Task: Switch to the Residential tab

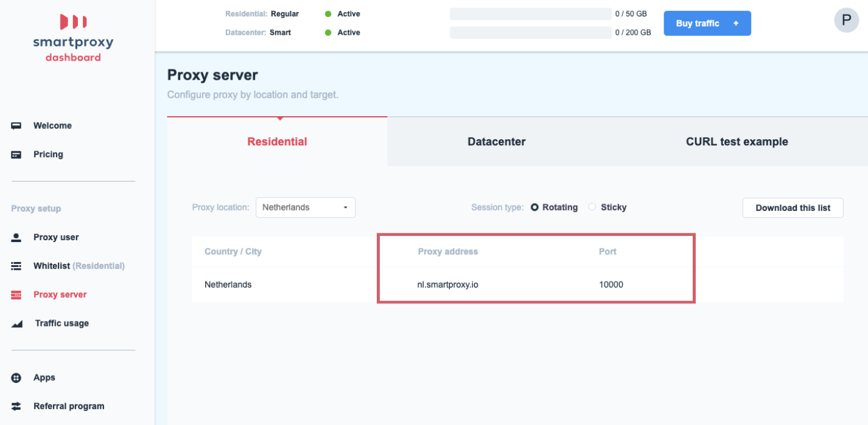Action: coord(277,142)
